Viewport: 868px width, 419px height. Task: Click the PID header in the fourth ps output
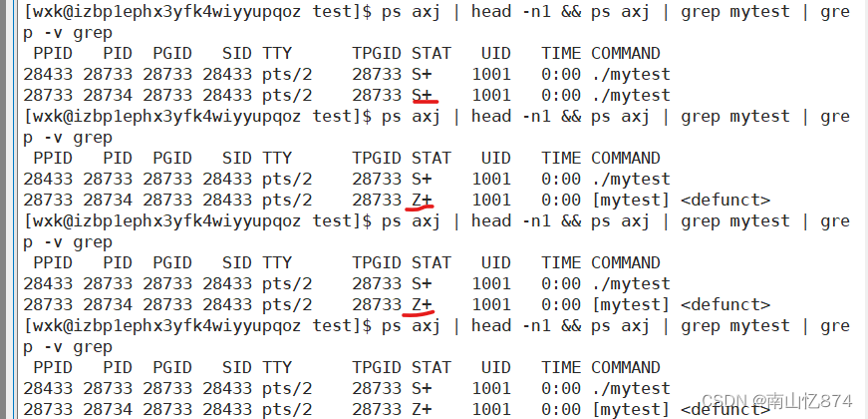(118, 368)
